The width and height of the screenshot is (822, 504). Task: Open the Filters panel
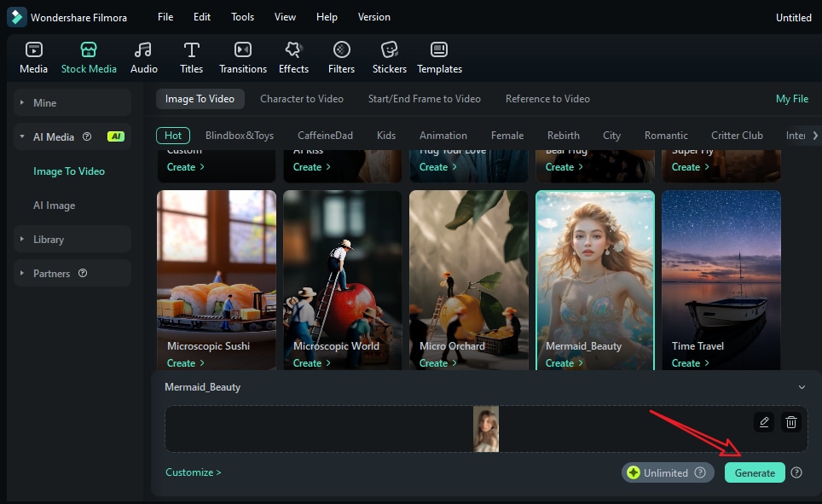[341, 58]
